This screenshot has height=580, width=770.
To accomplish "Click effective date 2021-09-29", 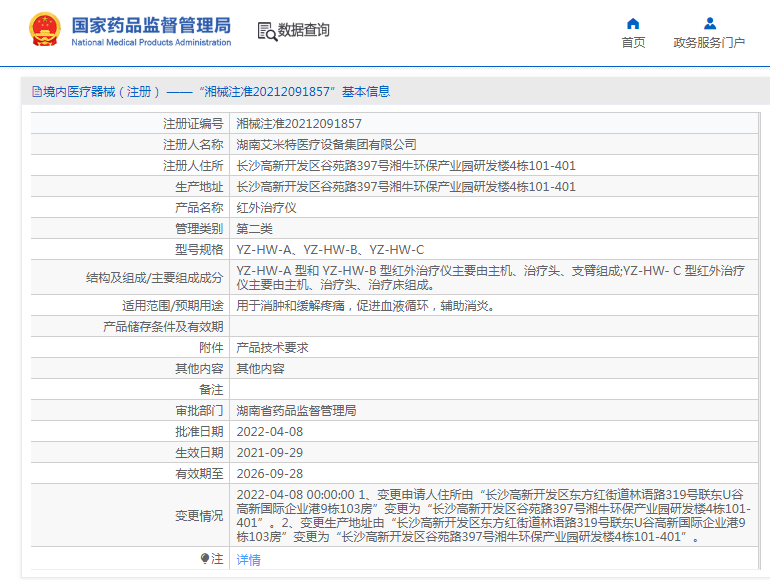I will [270, 453].
